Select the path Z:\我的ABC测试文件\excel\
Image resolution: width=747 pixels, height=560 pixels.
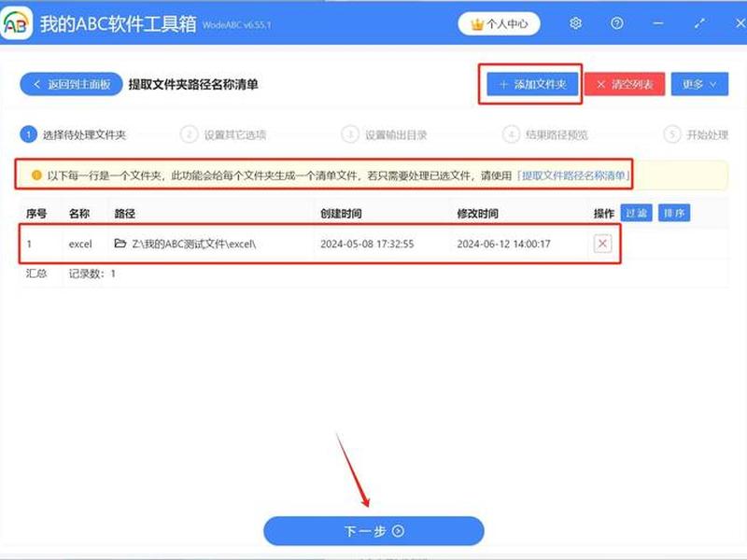(x=194, y=244)
